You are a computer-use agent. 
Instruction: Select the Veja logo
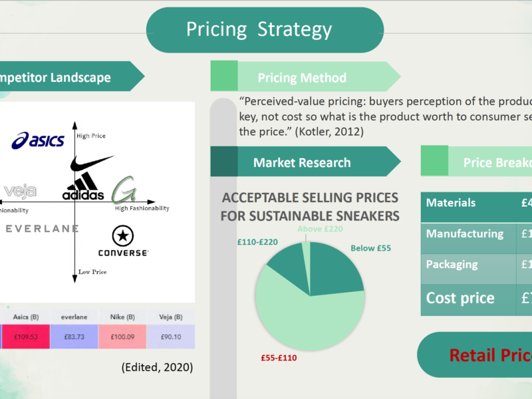tap(20, 192)
